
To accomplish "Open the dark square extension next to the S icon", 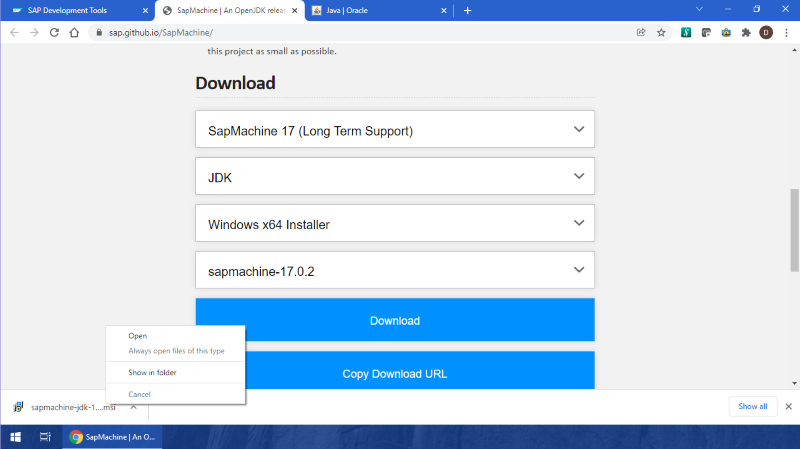I will 706,33.
